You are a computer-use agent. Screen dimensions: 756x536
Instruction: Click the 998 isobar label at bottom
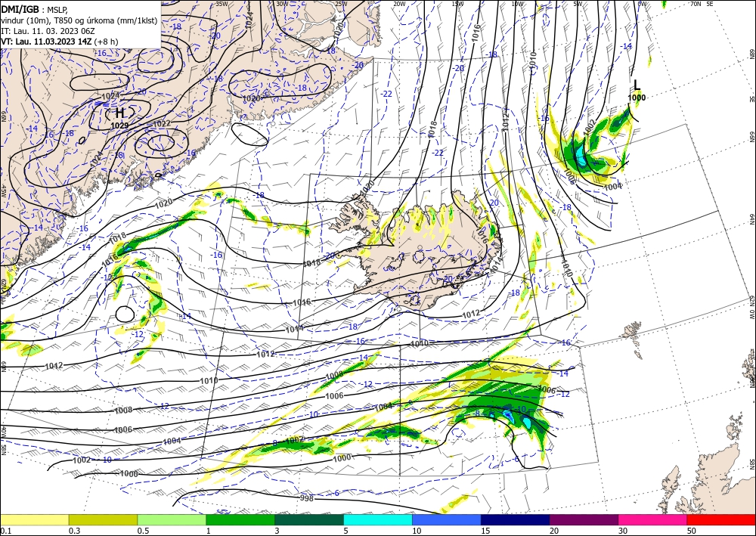(x=307, y=498)
